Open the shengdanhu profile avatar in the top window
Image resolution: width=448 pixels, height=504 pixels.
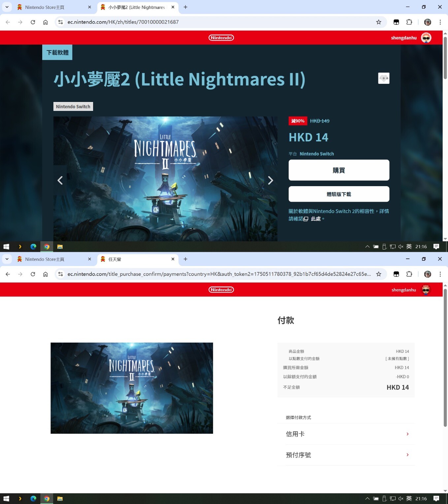point(426,38)
